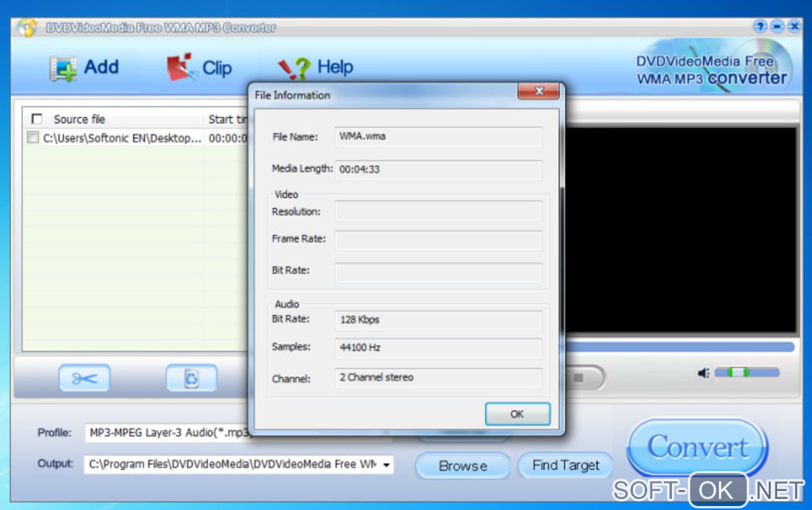Click the Browse button
812x510 pixels.
[x=463, y=465]
